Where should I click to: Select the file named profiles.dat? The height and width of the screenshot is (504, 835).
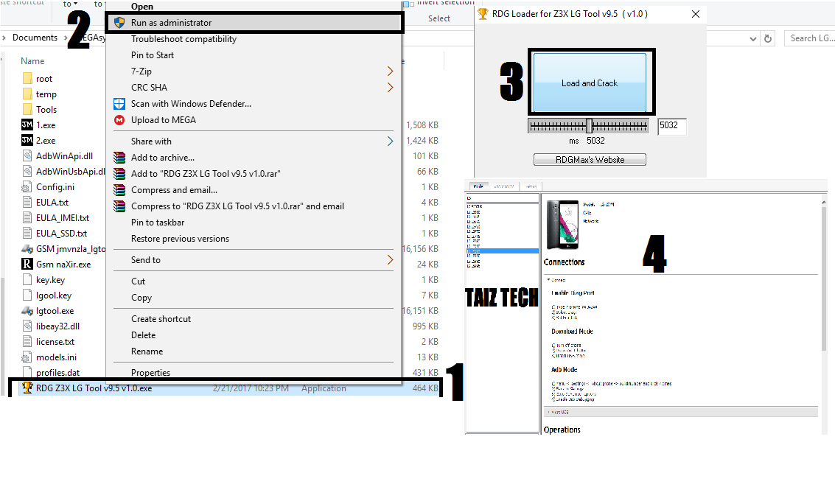pos(58,373)
